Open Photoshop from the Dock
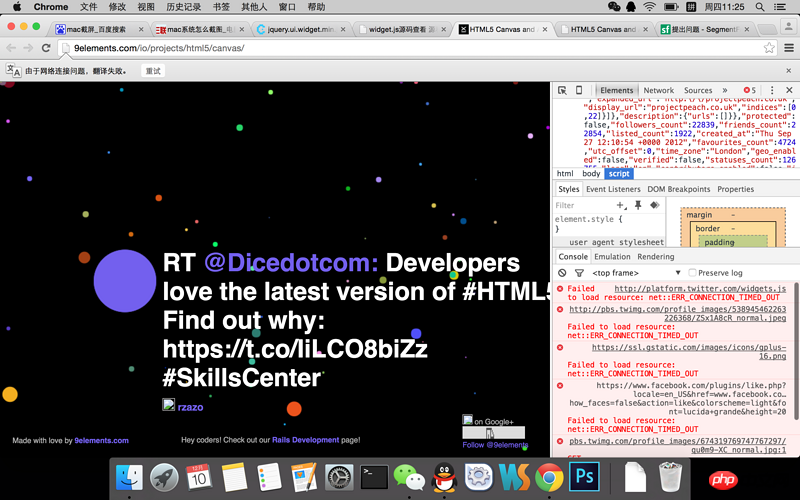Screen dimensions: 800x500 (x=584, y=477)
